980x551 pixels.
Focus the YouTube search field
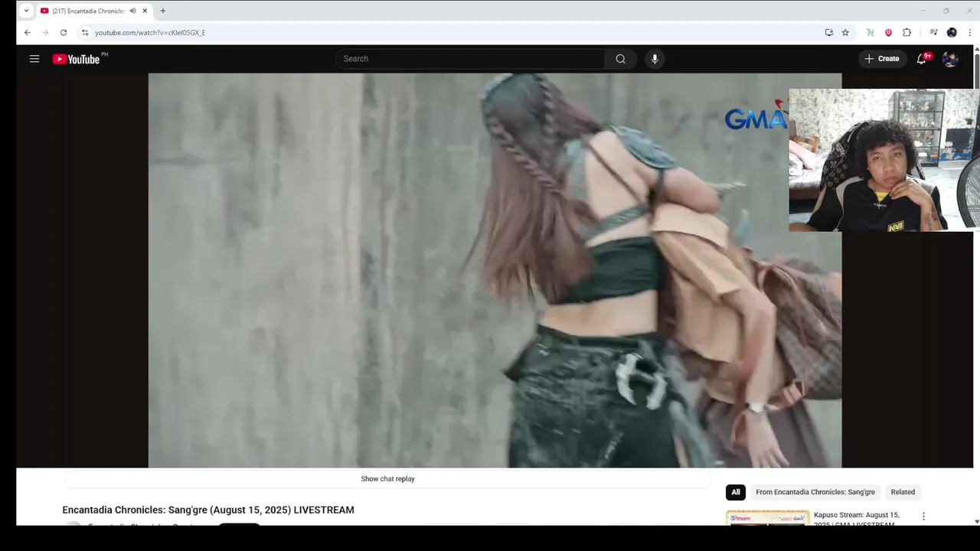[x=470, y=59]
